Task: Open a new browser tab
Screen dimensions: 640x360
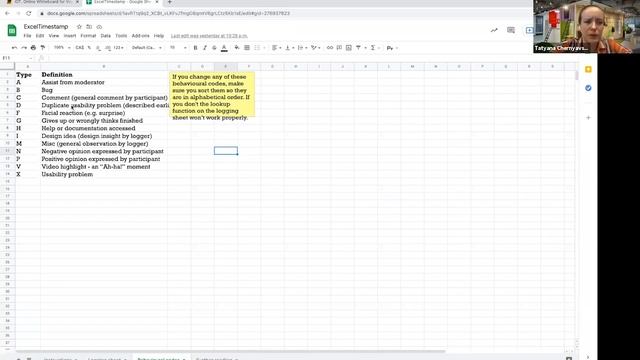Action: click(x=169, y=2)
